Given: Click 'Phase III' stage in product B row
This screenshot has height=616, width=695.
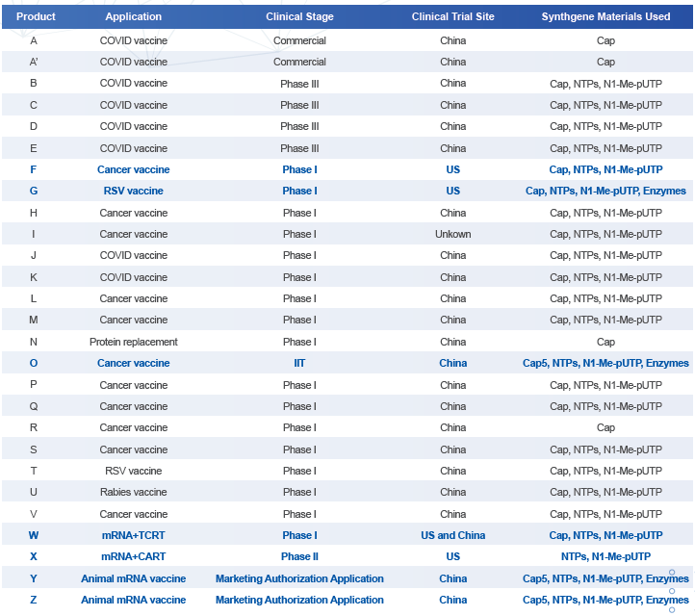Looking at the screenshot, I should (x=299, y=84).
